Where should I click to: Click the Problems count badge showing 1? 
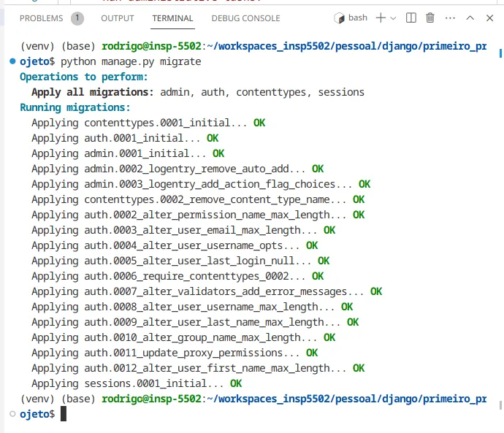pyautogui.click(x=77, y=18)
